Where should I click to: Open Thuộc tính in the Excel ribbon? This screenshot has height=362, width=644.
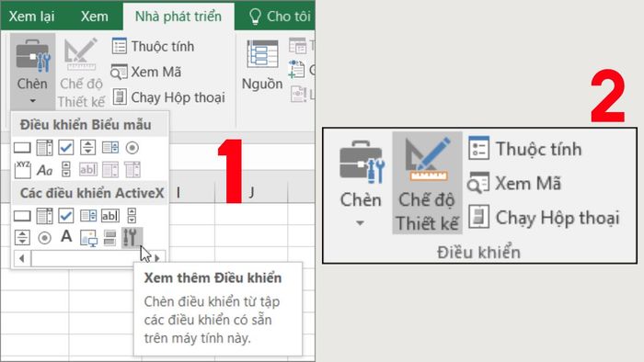(x=154, y=46)
